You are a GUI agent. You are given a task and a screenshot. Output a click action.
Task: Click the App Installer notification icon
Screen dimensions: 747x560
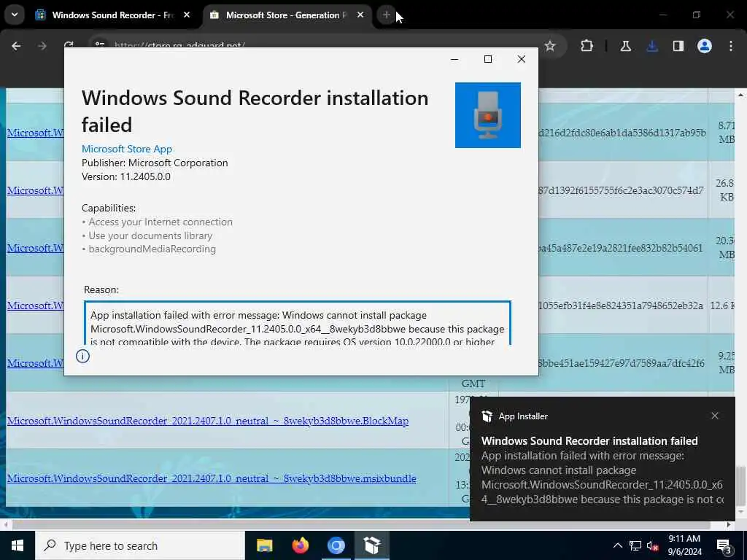[487, 416]
